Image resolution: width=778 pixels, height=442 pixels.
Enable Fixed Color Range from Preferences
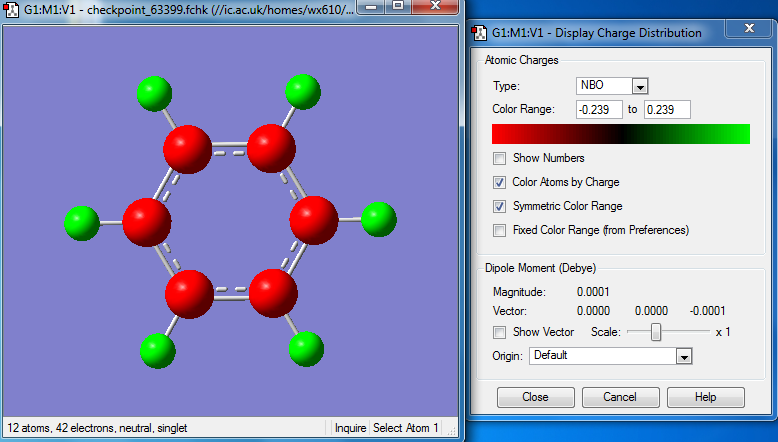[x=499, y=230]
